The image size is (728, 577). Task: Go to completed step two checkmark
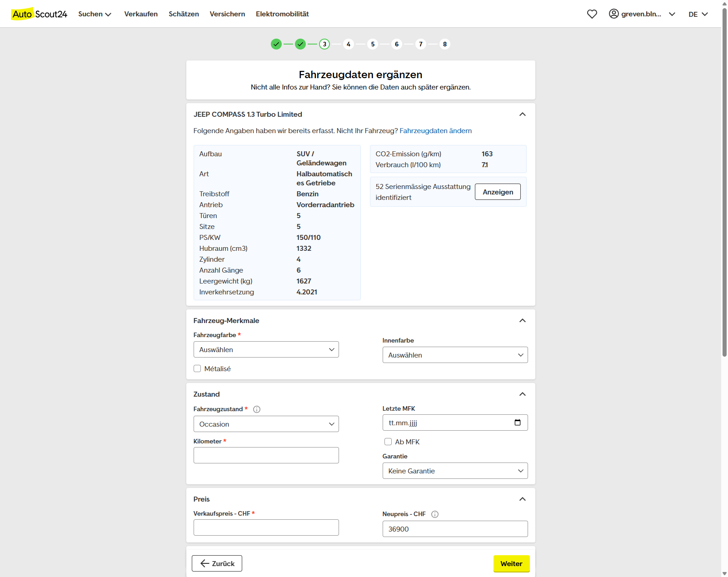click(x=300, y=44)
